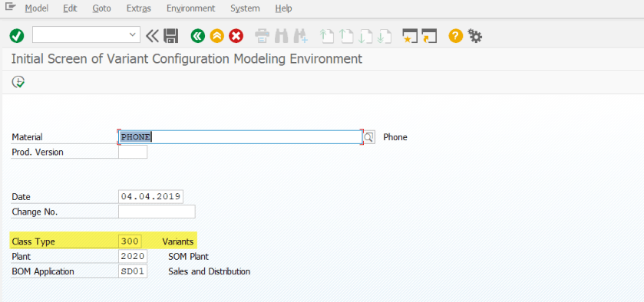Click the Generate Shortcut icon

point(429,36)
